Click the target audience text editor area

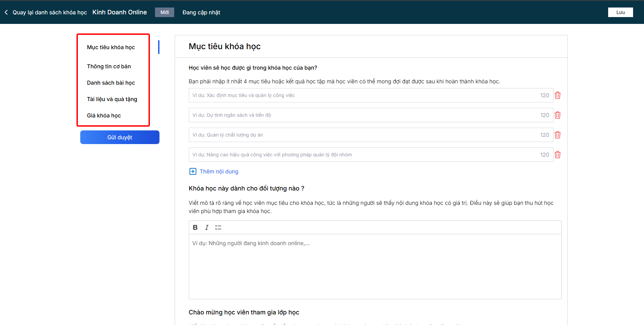375,266
